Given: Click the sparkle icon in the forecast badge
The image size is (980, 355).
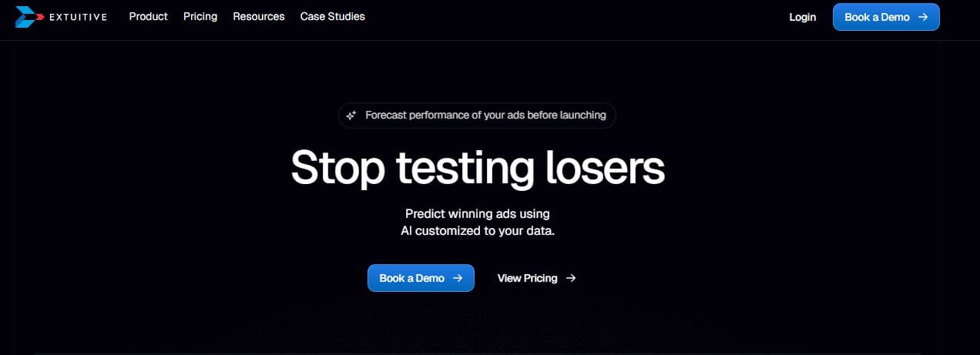Looking at the screenshot, I should tap(351, 116).
